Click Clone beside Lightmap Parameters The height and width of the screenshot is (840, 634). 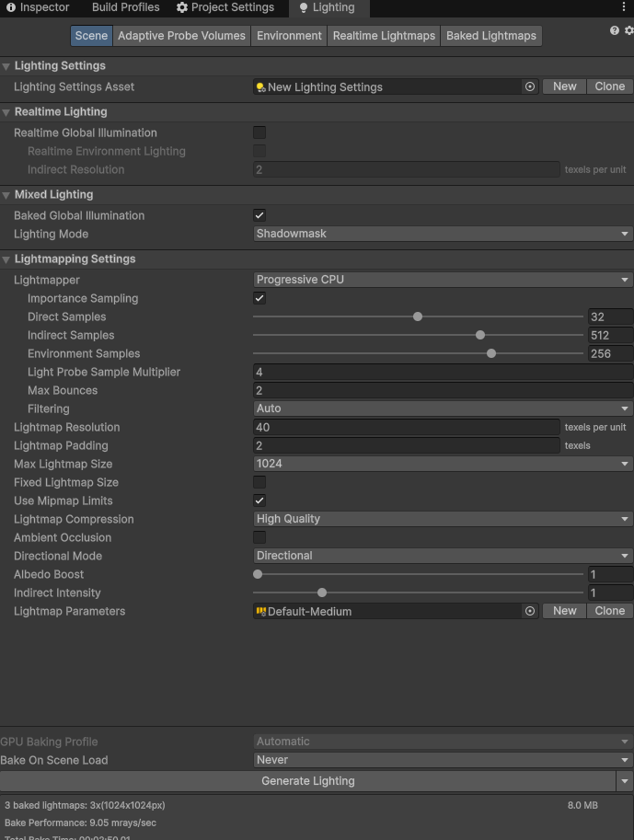point(610,611)
